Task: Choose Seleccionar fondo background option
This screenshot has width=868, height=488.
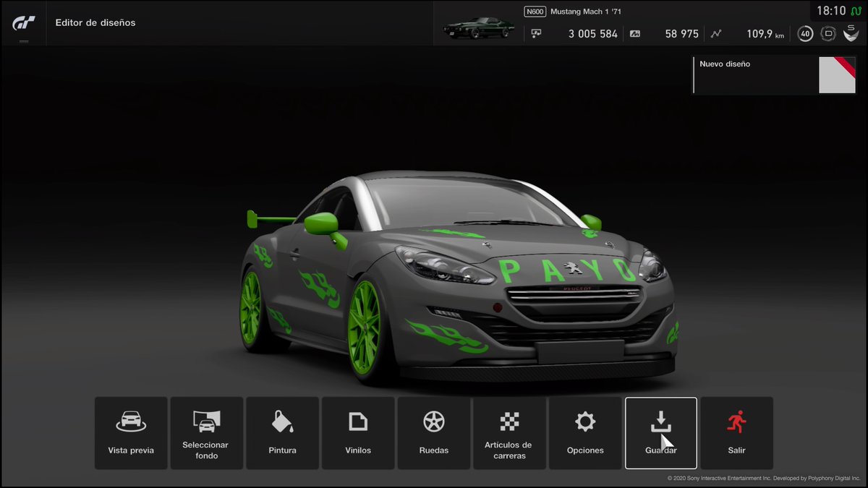Action: coord(206,432)
